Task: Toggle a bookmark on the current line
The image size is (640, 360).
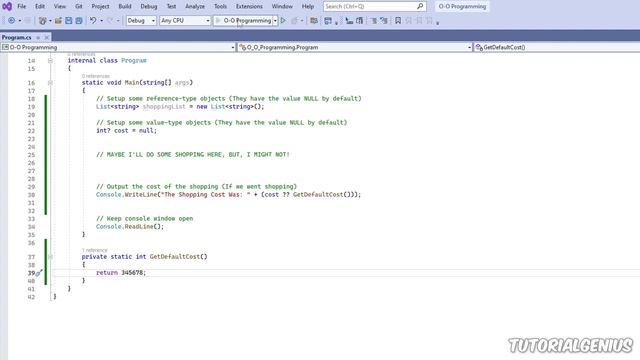Action: click(x=398, y=20)
